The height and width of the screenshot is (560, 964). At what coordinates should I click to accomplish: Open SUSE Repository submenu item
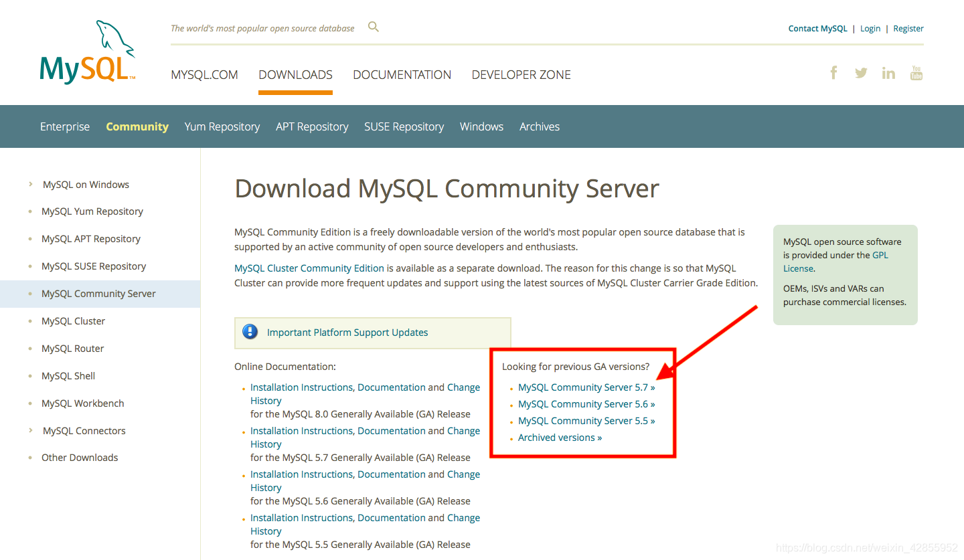point(404,126)
